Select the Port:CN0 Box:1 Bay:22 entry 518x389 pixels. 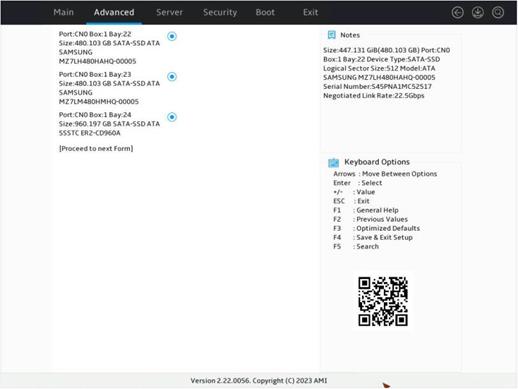[109, 48]
